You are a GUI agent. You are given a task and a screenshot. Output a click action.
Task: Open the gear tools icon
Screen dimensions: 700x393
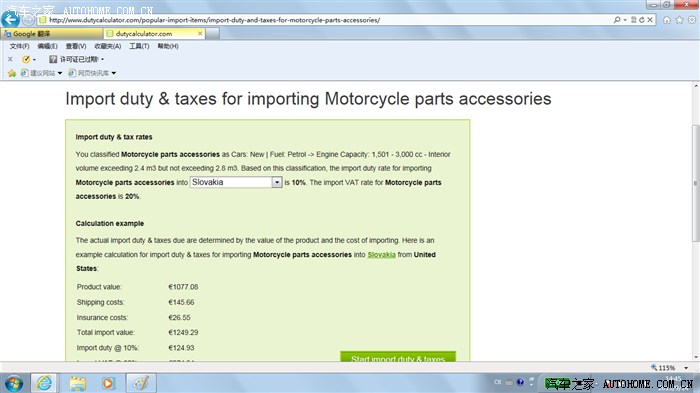[692, 20]
